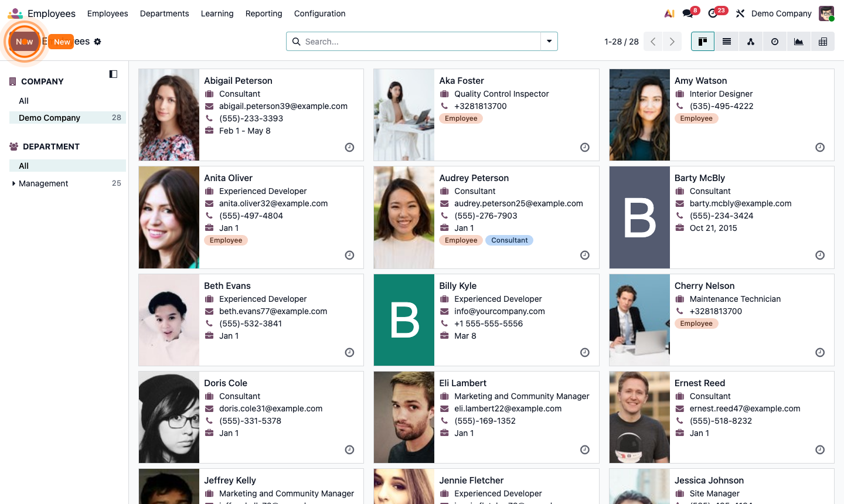The image size is (844, 504).
Task: Switch to the pivot view
Action: 822,42
